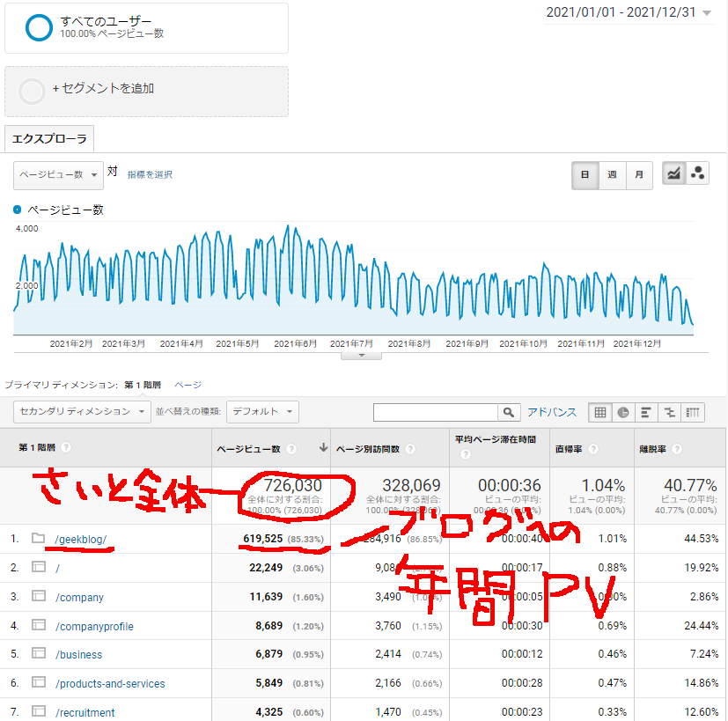
Task: Click help icon beside 直帰率 header
Action: point(594,448)
